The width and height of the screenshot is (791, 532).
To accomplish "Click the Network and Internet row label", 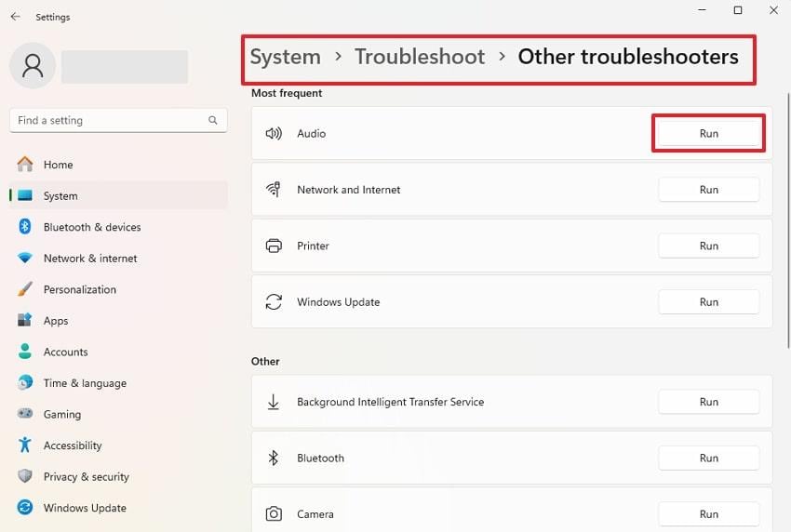I will click(x=349, y=190).
